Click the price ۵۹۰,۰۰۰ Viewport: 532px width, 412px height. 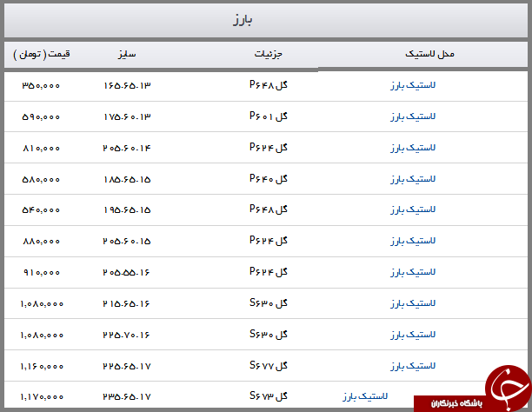pos(41,116)
